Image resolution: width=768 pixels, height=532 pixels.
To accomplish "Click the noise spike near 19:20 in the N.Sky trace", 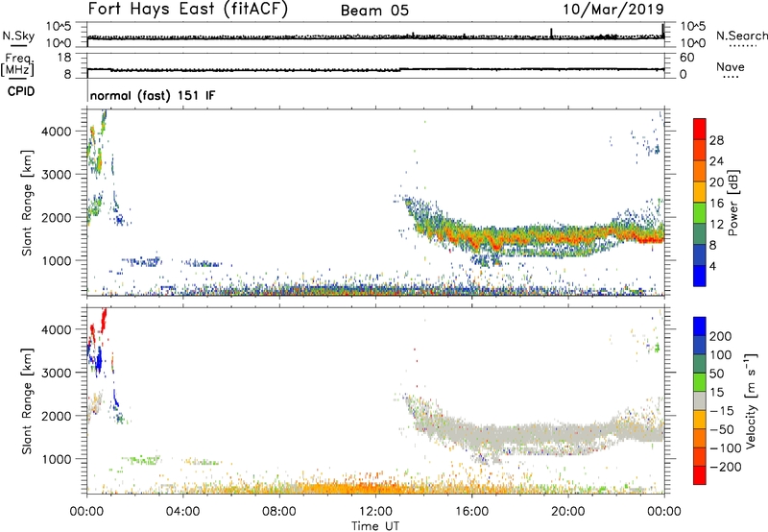I will pos(551,33).
